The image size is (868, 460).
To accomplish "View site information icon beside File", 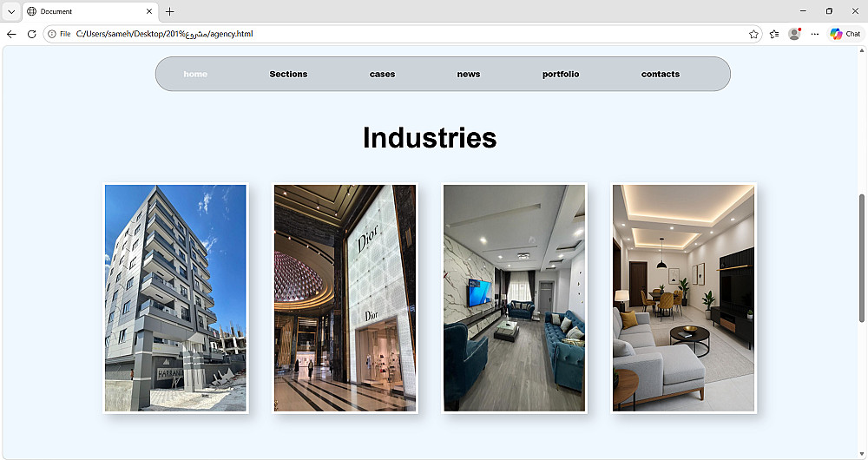I will [x=52, y=34].
